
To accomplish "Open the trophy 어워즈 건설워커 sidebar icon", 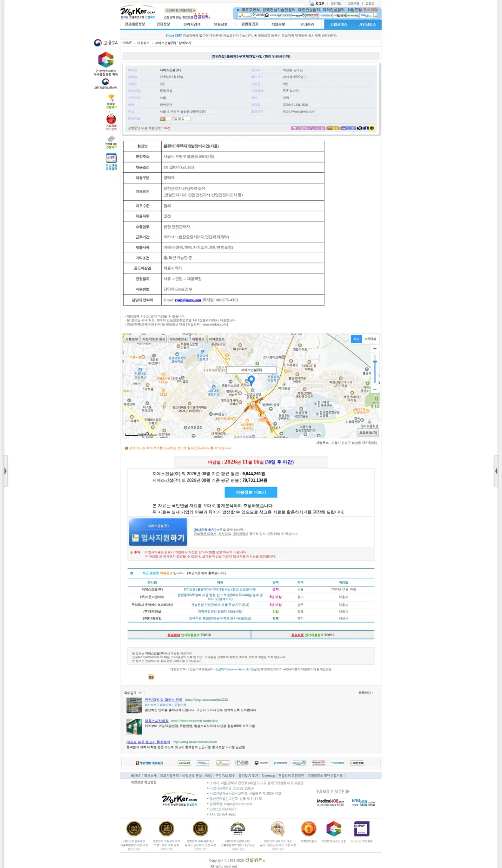I will 111,102.
